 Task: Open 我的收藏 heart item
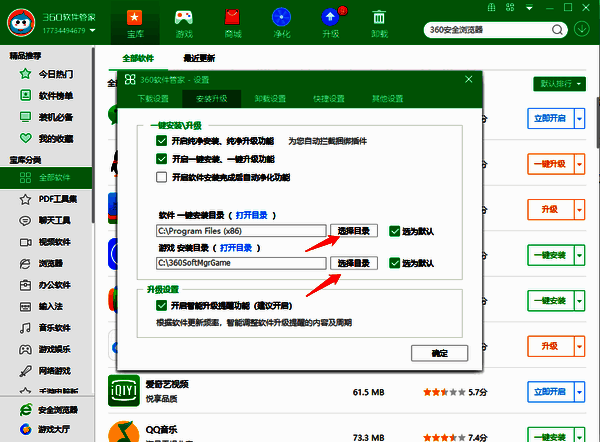(46, 138)
